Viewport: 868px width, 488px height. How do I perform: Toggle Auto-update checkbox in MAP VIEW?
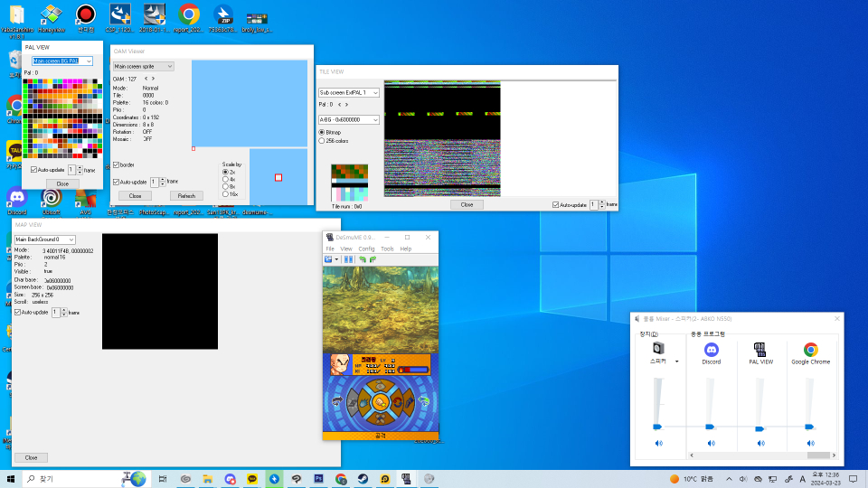coord(17,312)
